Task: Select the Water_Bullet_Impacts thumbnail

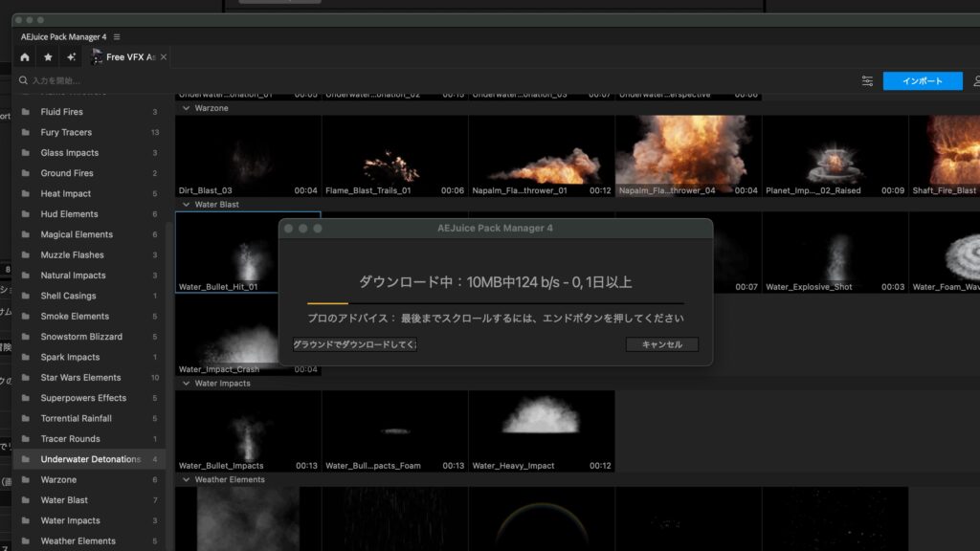Action: tap(248, 431)
